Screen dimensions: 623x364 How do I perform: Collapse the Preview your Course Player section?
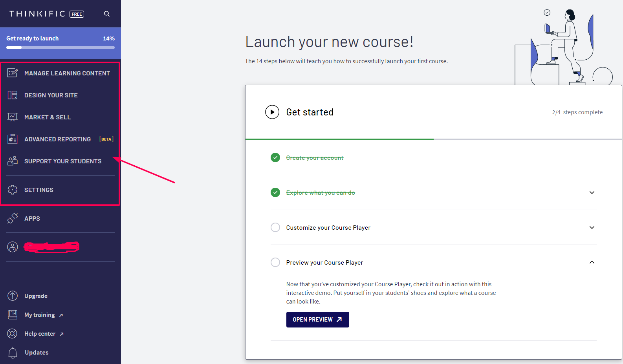tap(592, 262)
